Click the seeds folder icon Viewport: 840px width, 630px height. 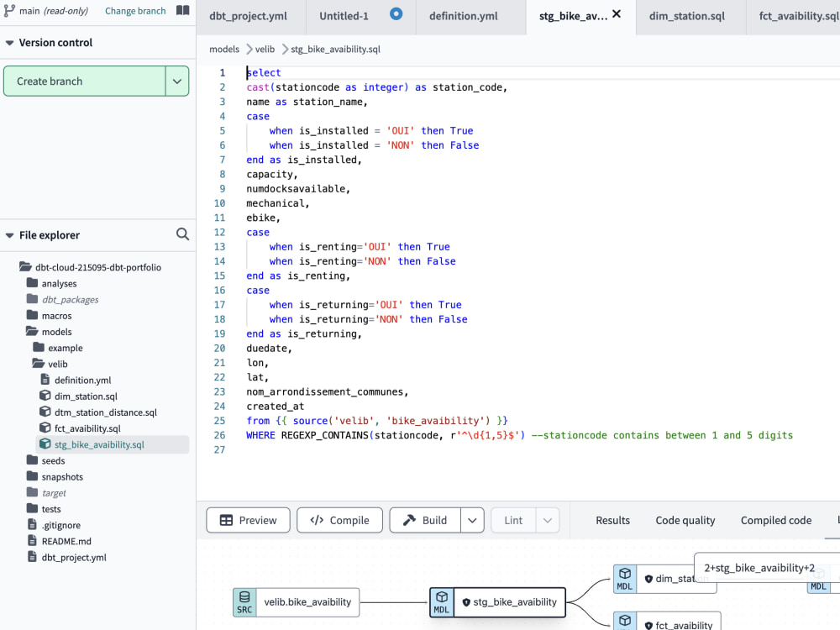[x=32, y=460]
